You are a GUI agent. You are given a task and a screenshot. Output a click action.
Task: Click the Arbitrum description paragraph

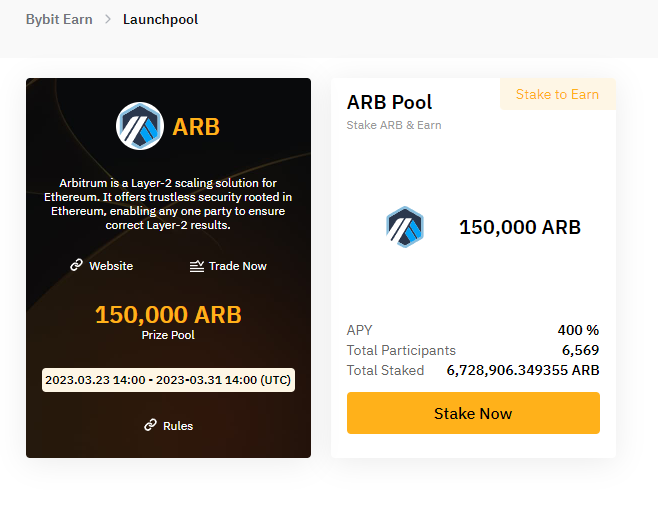(168, 204)
